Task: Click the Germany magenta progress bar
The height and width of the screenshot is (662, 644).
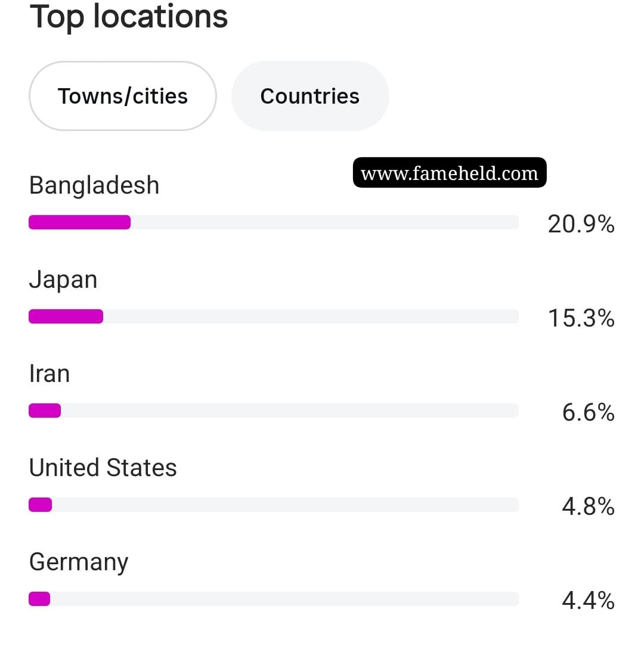Action: tap(39, 599)
